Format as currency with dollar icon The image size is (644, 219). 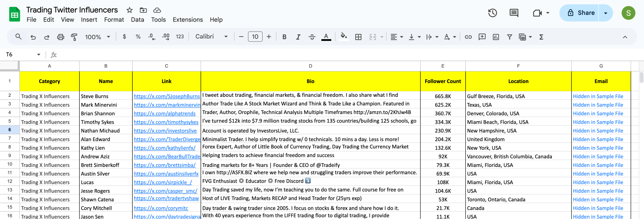(x=124, y=37)
